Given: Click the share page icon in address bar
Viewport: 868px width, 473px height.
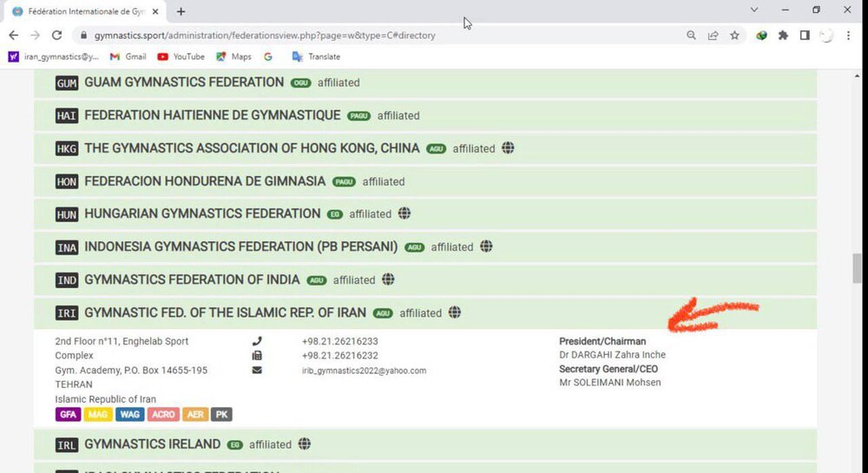Looking at the screenshot, I should [713, 36].
